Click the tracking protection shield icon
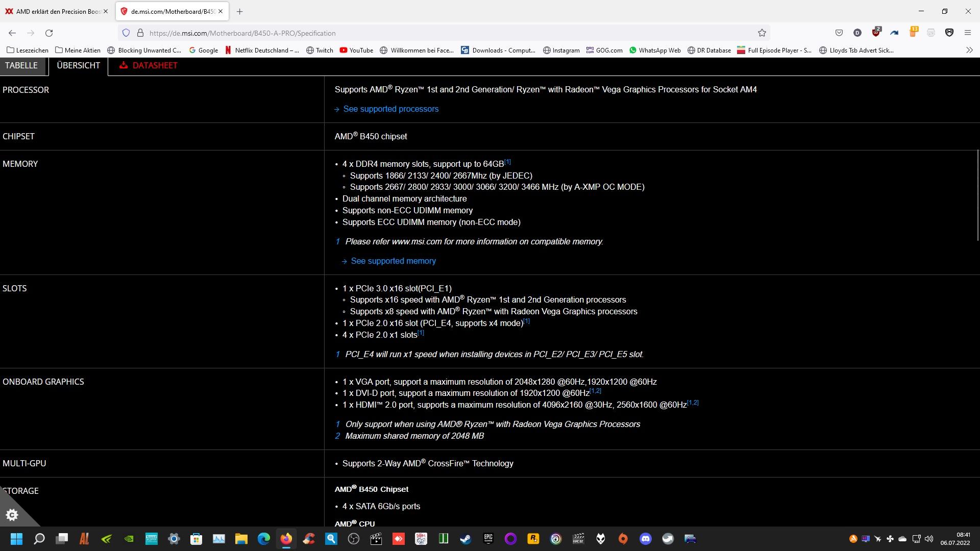Image resolution: width=980 pixels, height=551 pixels. click(x=126, y=33)
